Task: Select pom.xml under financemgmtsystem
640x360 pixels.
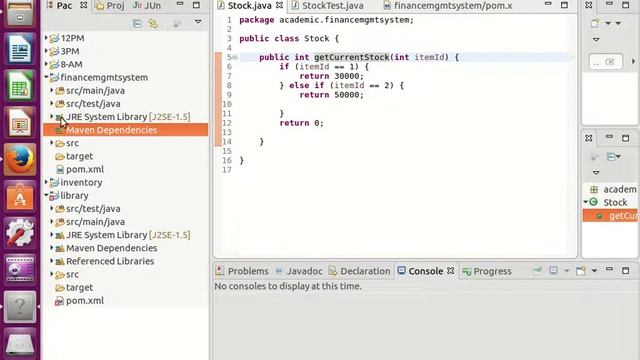Action: [85, 169]
